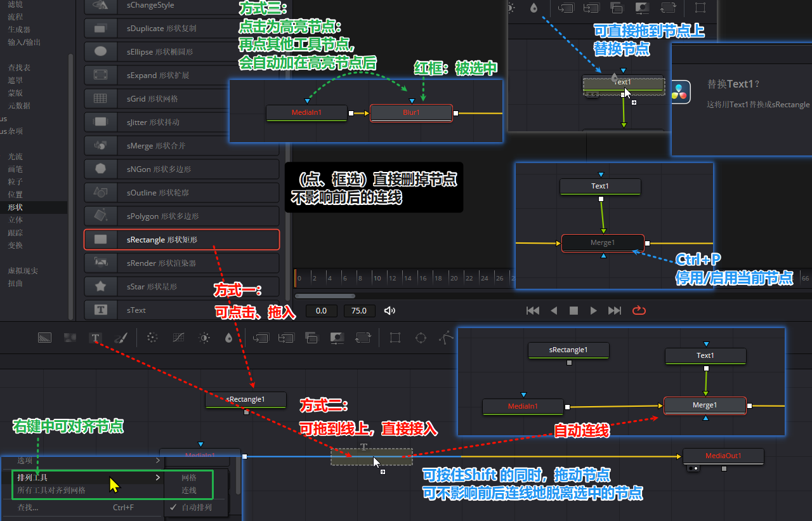Open the 蒙版 category in the sidebar
Screen dimensions: 812x521
pyautogui.click(x=15, y=93)
